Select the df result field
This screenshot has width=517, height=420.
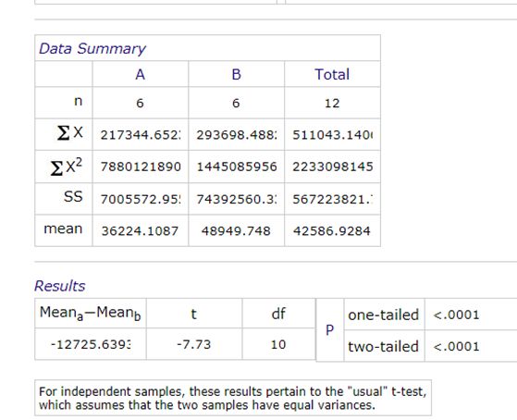coord(278,344)
